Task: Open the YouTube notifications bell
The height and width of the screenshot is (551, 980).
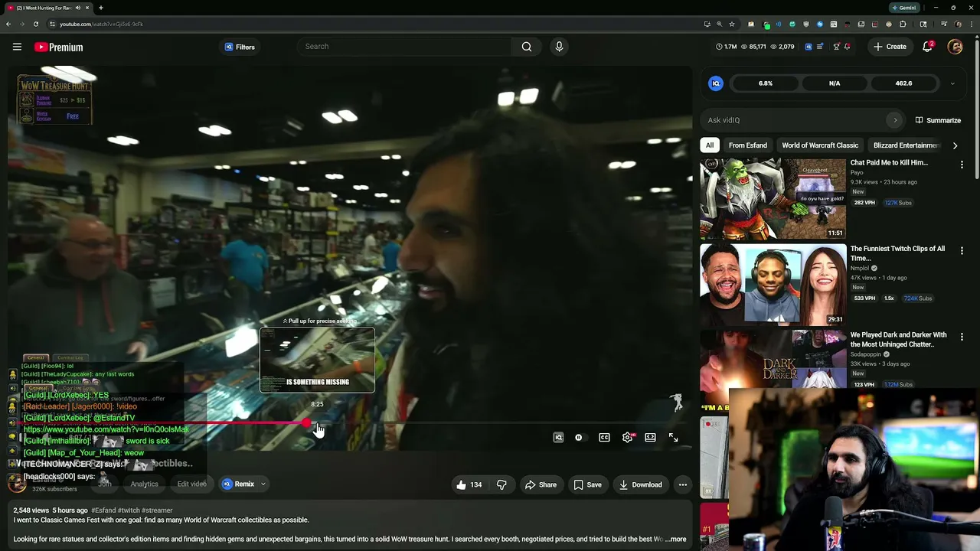Action: click(x=927, y=47)
